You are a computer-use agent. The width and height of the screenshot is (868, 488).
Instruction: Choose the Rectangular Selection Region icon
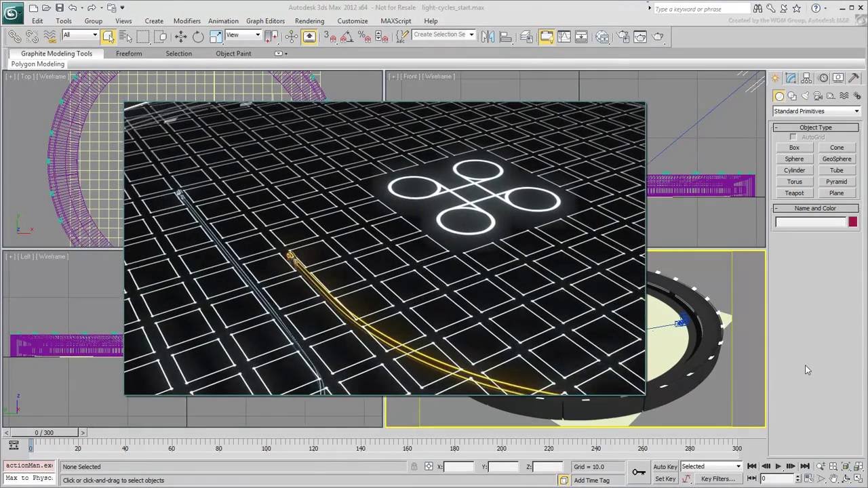[x=143, y=37]
